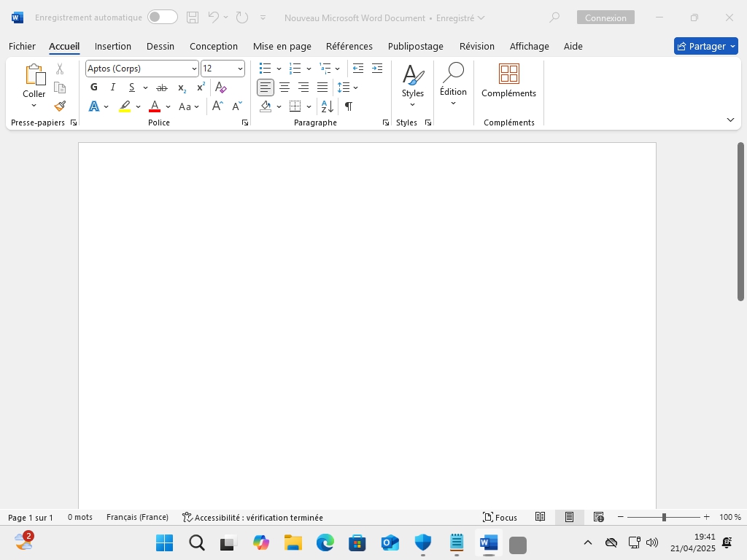747x560 pixels.
Task: Show paragraph marks with pilcrow icon
Action: click(x=349, y=106)
